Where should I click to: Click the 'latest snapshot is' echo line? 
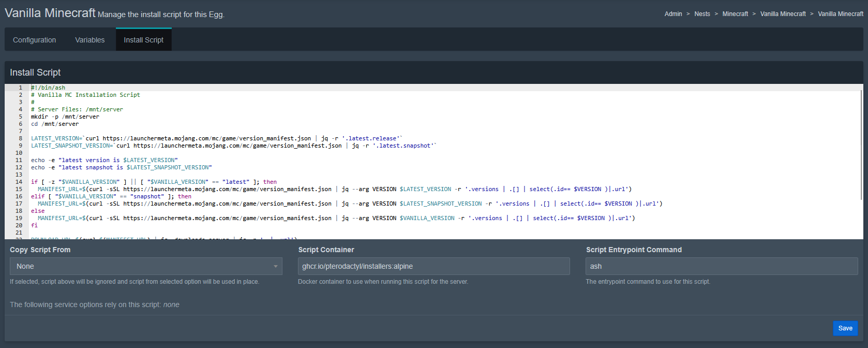pos(122,167)
